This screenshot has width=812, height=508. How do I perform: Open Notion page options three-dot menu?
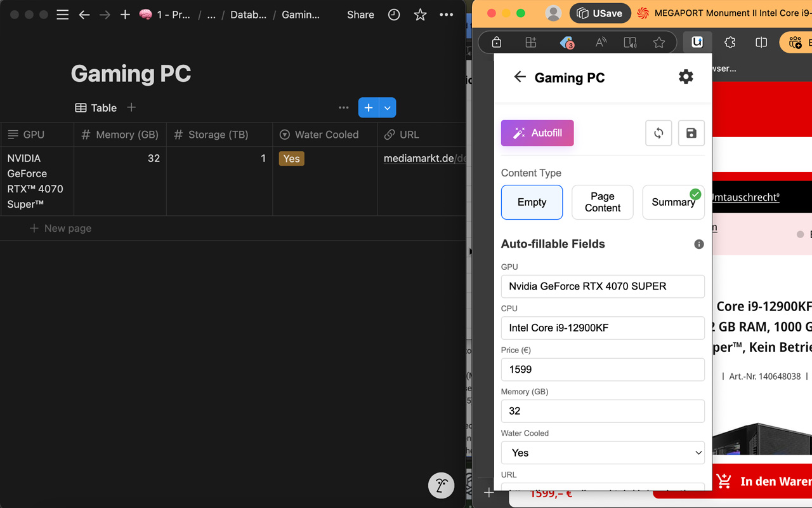[447, 15]
